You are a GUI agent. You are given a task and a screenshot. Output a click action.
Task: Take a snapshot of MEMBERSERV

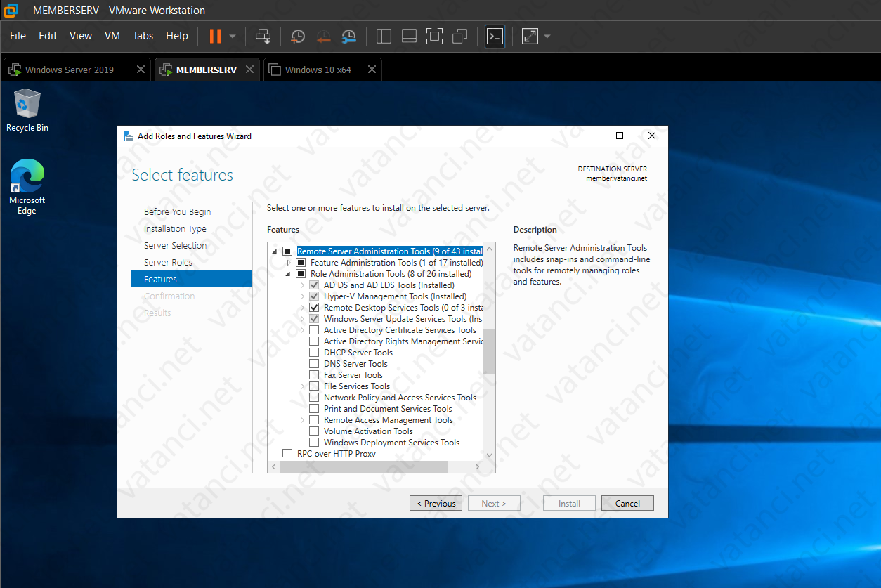coord(297,36)
